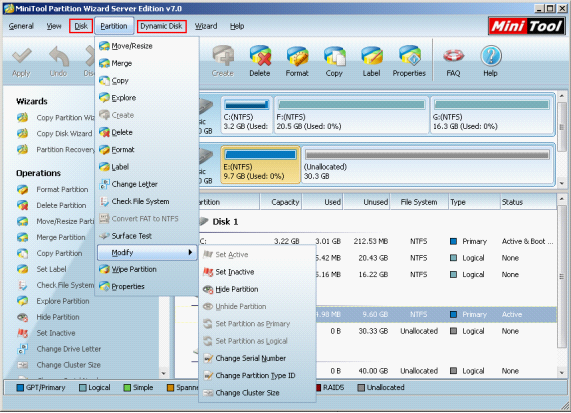Click Merge Partition in Operations list

(x=61, y=237)
